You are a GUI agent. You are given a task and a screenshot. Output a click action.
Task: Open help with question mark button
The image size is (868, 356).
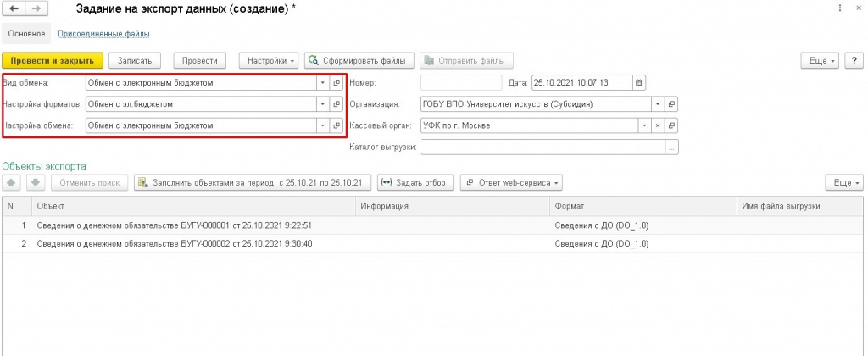[x=854, y=61]
